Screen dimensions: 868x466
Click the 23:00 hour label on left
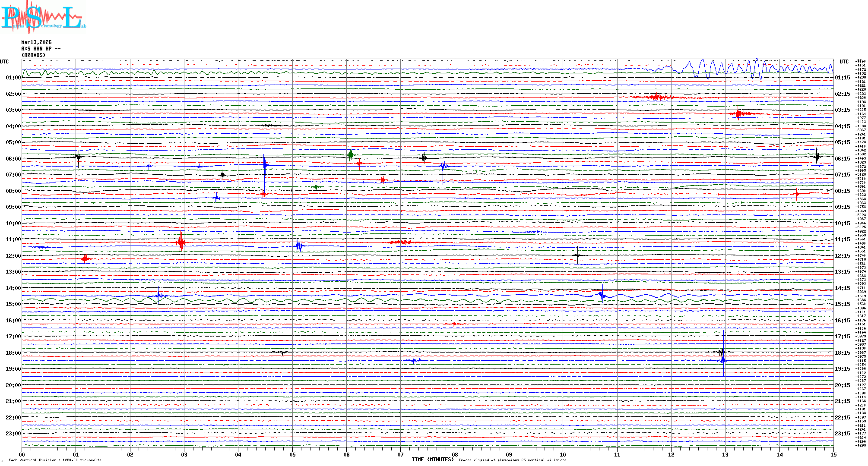(13, 434)
